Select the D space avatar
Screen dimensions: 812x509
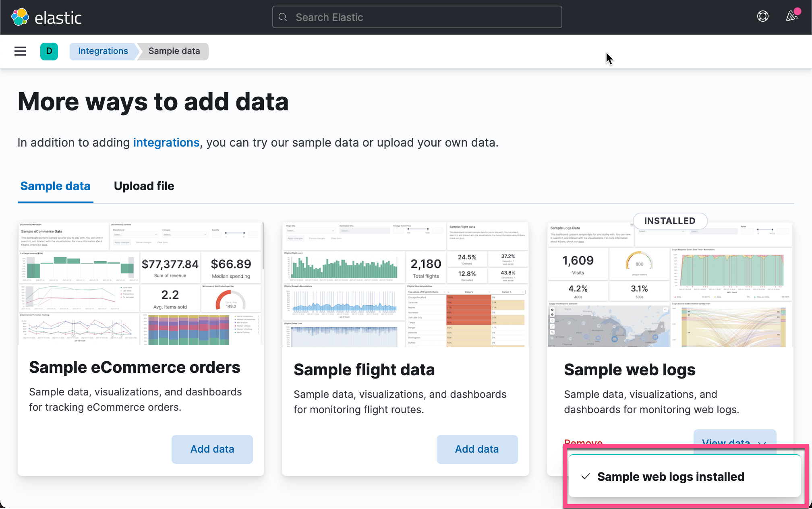49,51
